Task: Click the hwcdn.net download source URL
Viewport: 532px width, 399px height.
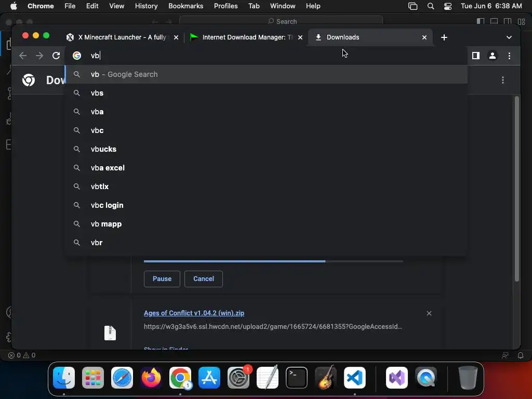Action: (x=273, y=327)
